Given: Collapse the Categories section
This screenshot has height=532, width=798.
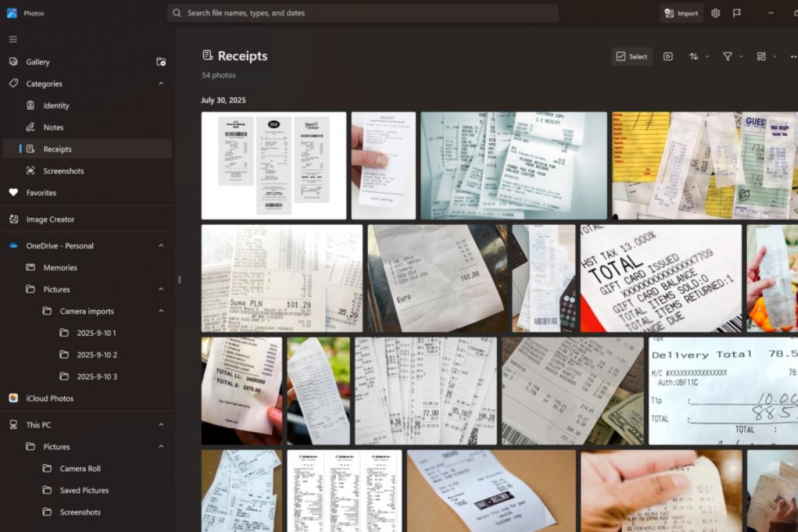Looking at the screenshot, I should pos(161,84).
